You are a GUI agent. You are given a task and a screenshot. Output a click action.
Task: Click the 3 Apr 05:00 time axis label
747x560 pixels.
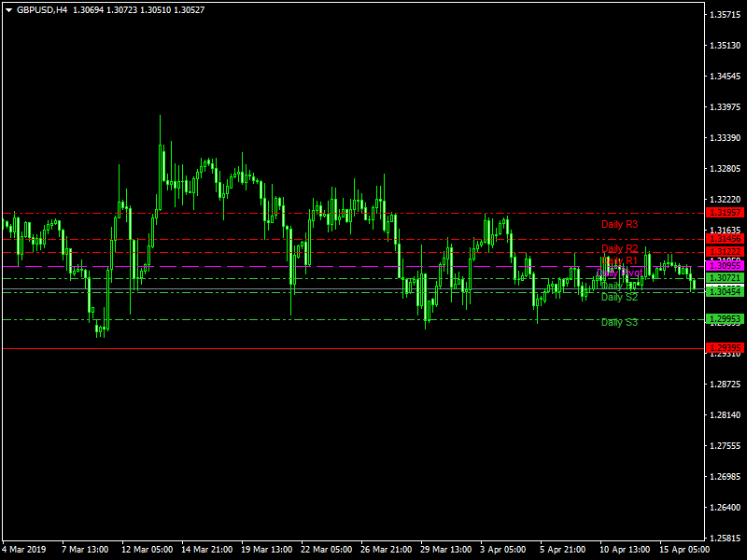click(503, 549)
